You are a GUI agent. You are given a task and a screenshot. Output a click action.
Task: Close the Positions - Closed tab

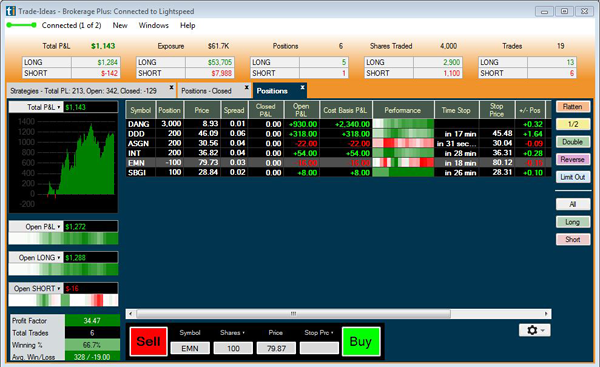246,88
